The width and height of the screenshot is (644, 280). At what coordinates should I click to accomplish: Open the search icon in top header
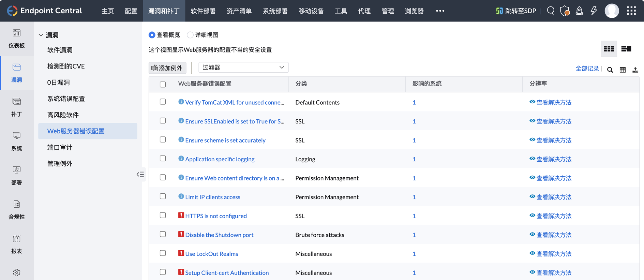tap(550, 11)
